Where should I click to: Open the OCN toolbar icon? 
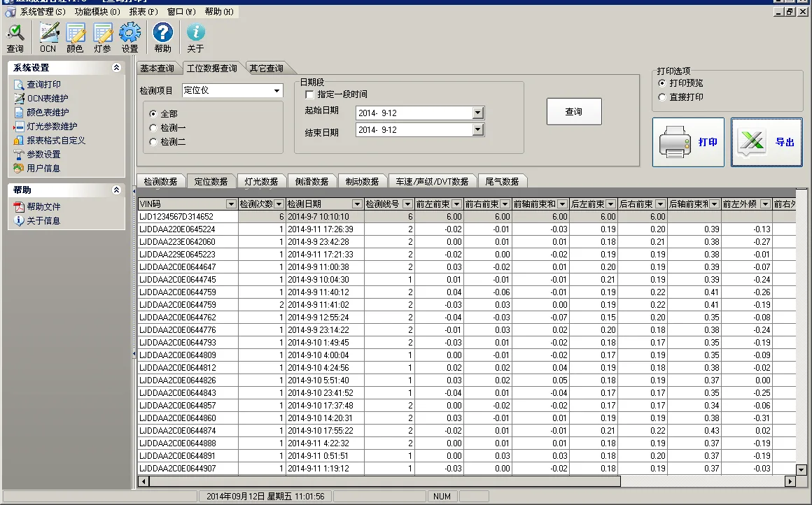(48, 38)
